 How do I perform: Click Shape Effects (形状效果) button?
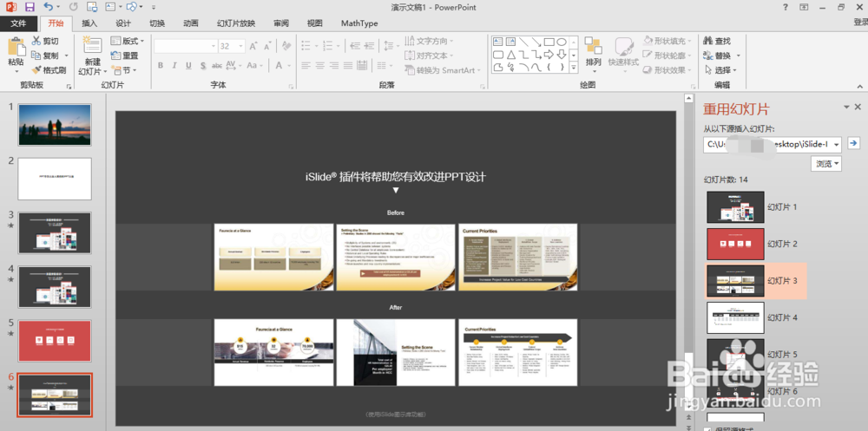667,70
